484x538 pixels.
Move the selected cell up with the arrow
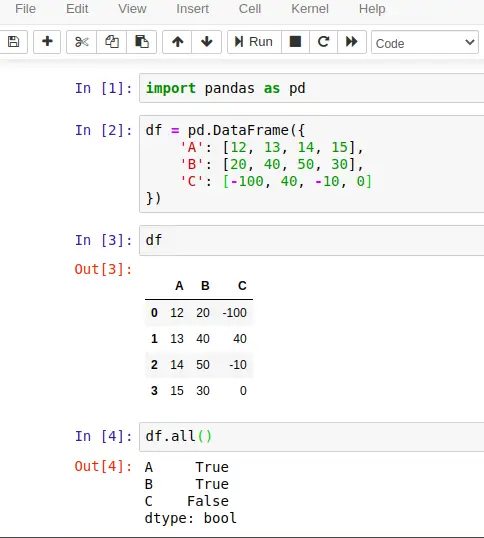point(177,42)
